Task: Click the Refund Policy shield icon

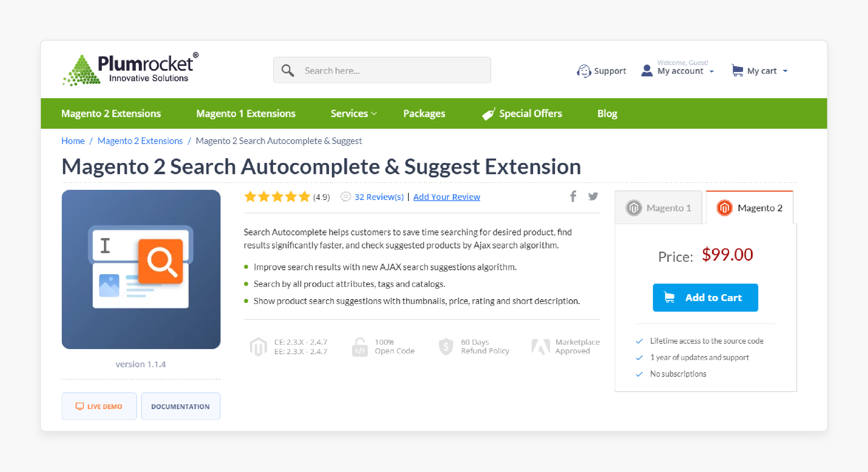Action: click(x=446, y=347)
